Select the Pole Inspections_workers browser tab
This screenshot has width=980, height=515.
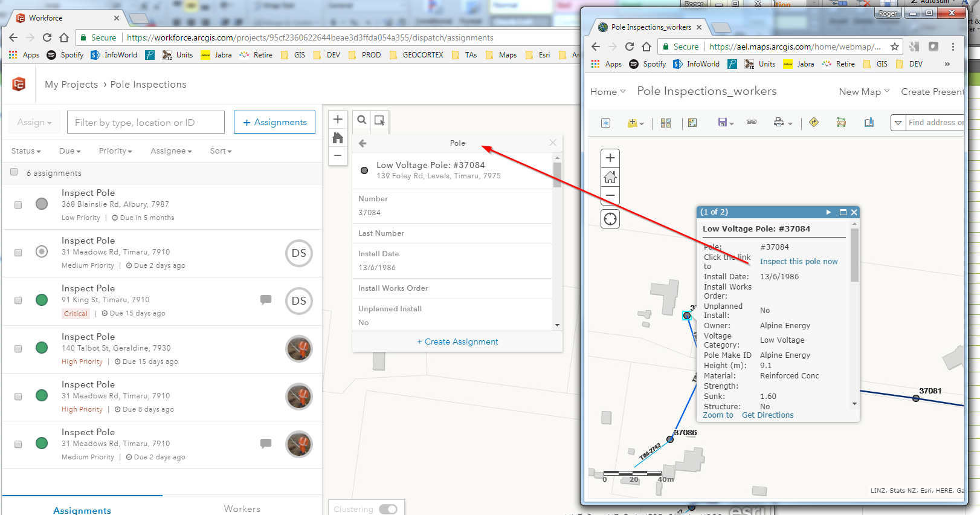tap(651, 27)
